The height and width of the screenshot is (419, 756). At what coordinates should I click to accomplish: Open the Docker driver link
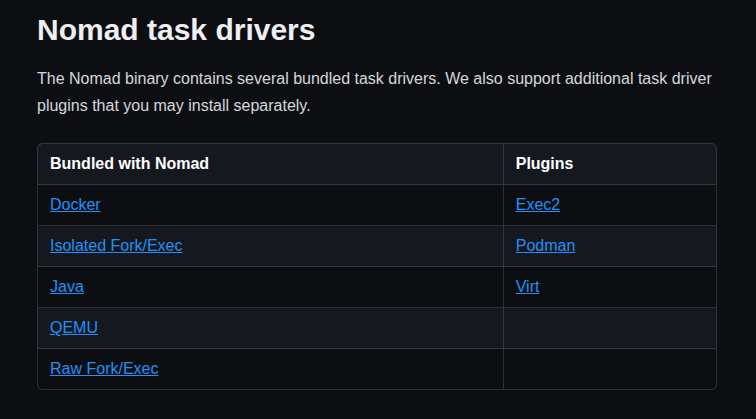click(x=75, y=204)
